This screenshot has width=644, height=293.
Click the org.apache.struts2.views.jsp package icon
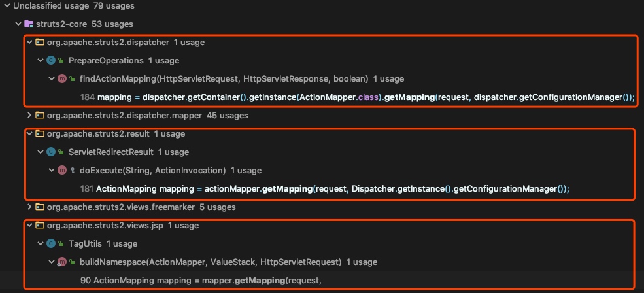[x=40, y=225]
